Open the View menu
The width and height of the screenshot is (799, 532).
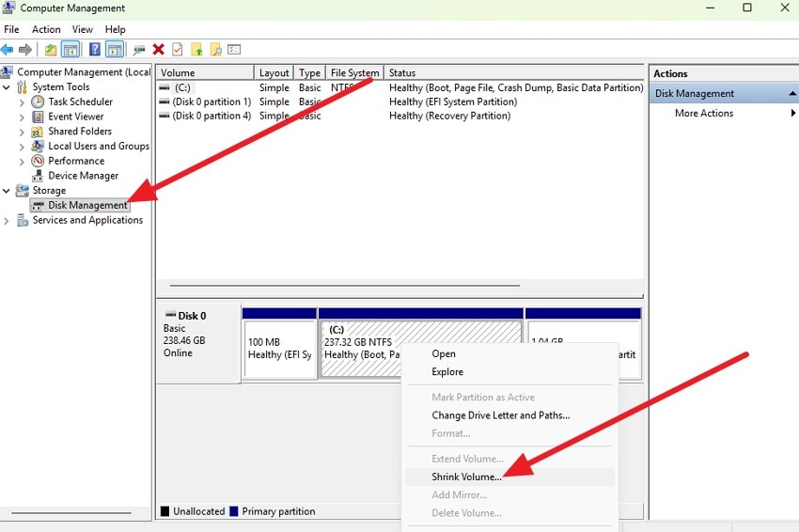tap(82, 29)
